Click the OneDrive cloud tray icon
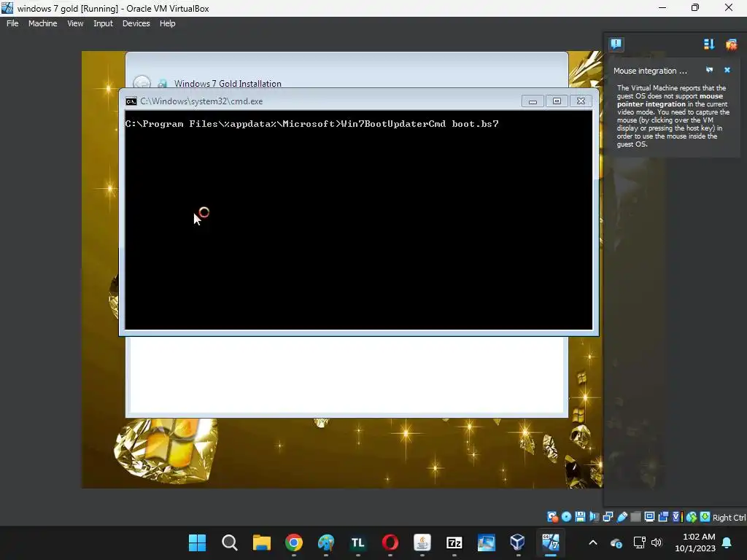Screen dimensions: 747x560 (616, 542)
